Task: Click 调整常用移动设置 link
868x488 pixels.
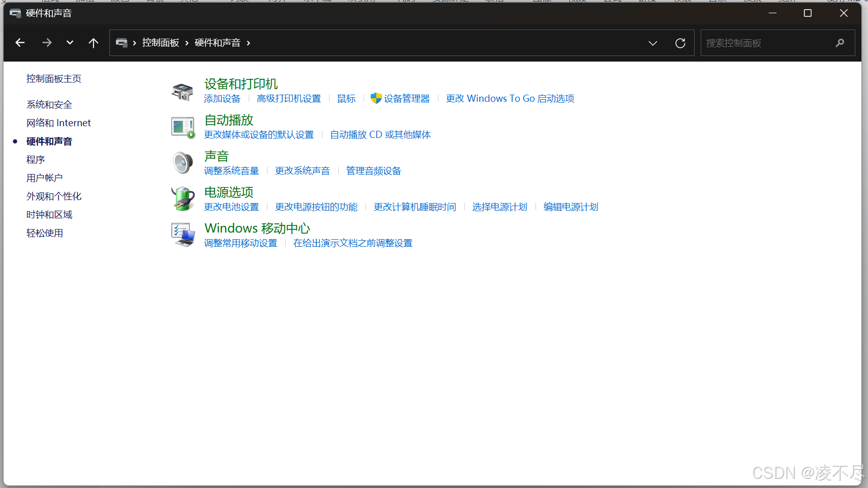Action: (x=241, y=243)
